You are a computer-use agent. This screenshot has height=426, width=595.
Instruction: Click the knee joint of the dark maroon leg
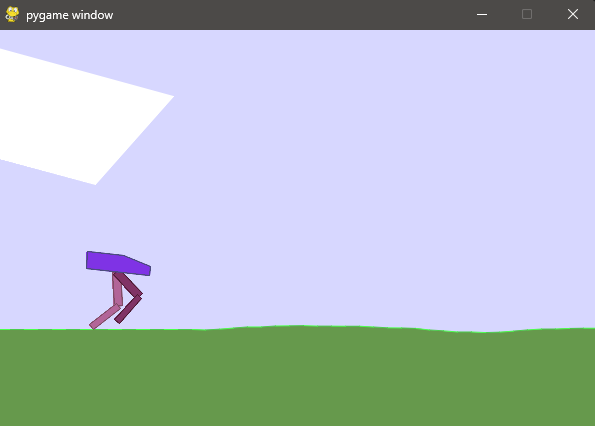click(x=140, y=294)
